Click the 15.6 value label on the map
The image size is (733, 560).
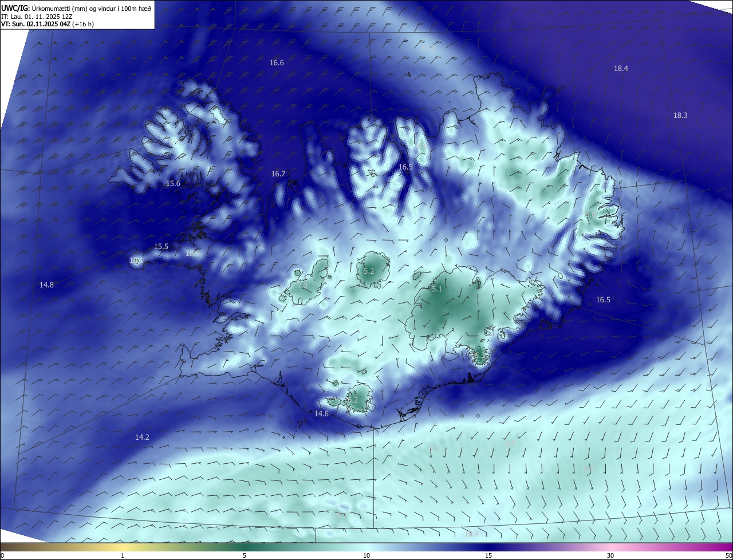(x=173, y=184)
